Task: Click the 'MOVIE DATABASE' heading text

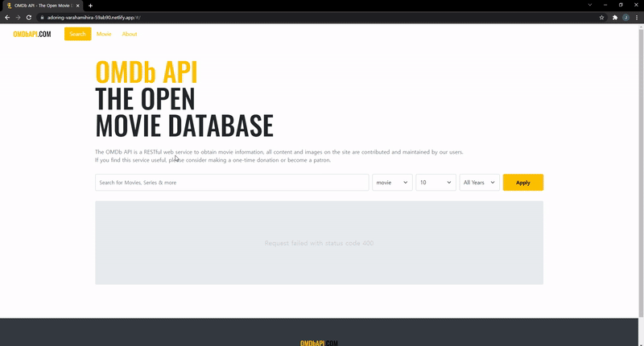Action: [x=184, y=126]
